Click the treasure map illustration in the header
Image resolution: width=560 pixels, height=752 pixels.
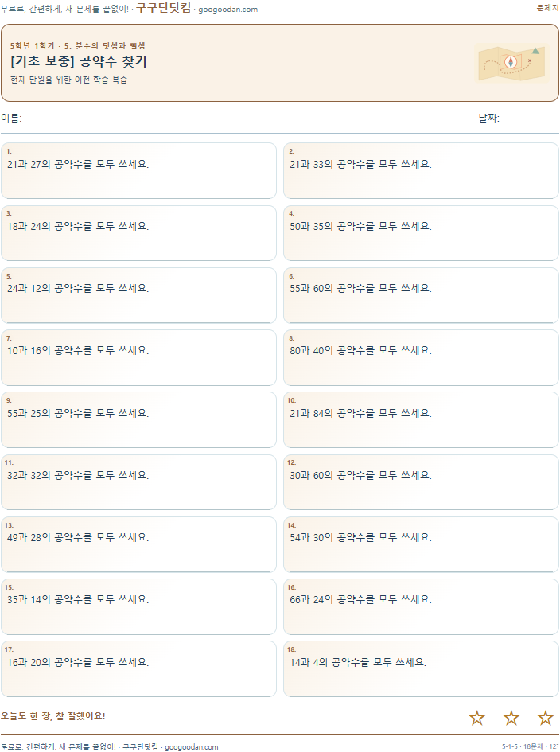[x=511, y=64]
